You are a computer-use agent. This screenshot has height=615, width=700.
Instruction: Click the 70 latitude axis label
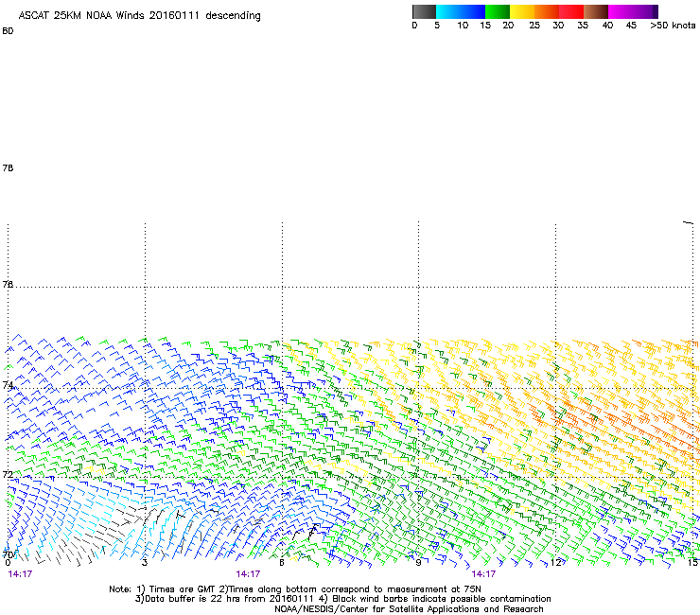coord(8,554)
